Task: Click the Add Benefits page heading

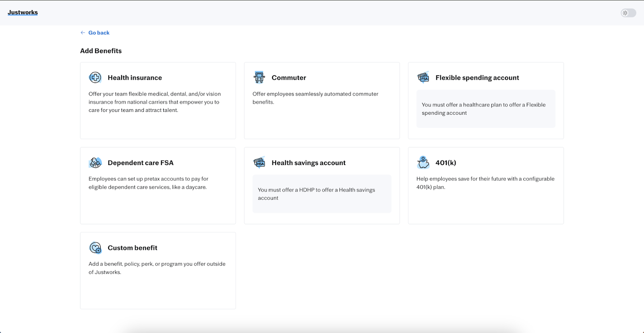Action: coord(101,51)
